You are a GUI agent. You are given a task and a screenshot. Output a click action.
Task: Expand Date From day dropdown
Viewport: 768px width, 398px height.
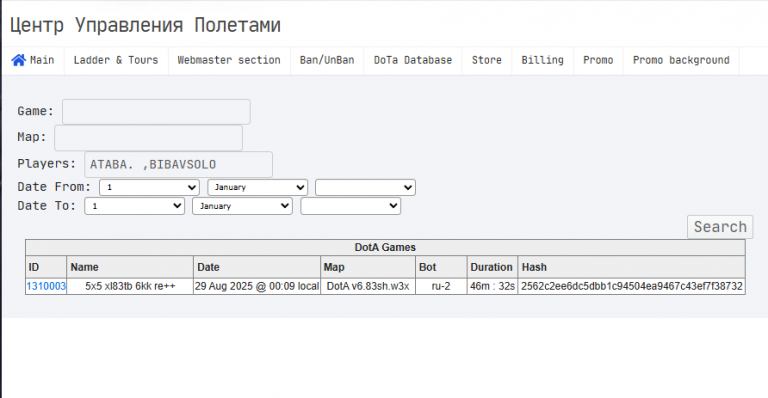pyautogui.click(x=149, y=187)
